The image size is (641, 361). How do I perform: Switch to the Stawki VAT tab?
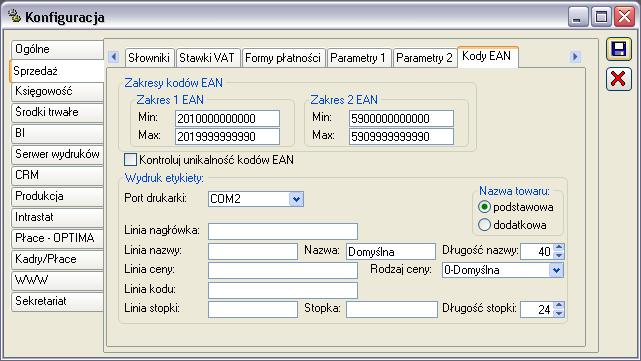pyautogui.click(x=207, y=58)
